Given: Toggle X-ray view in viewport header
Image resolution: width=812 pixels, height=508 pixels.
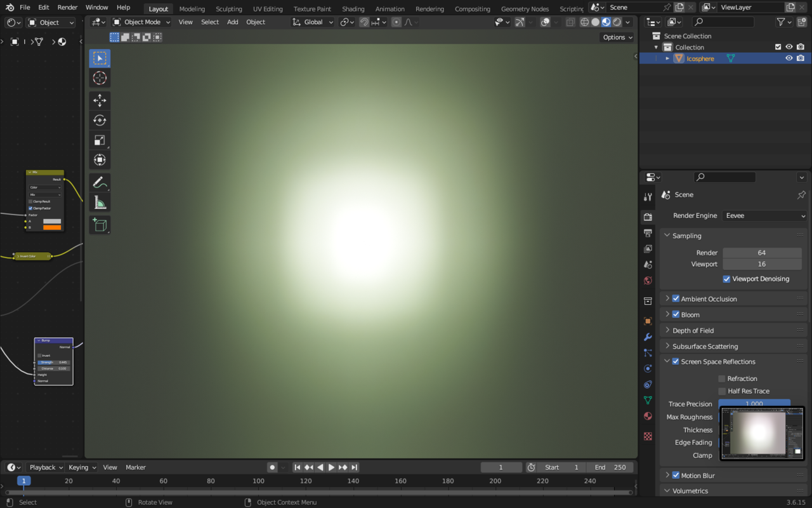Looking at the screenshot, I should coord(570,22).
